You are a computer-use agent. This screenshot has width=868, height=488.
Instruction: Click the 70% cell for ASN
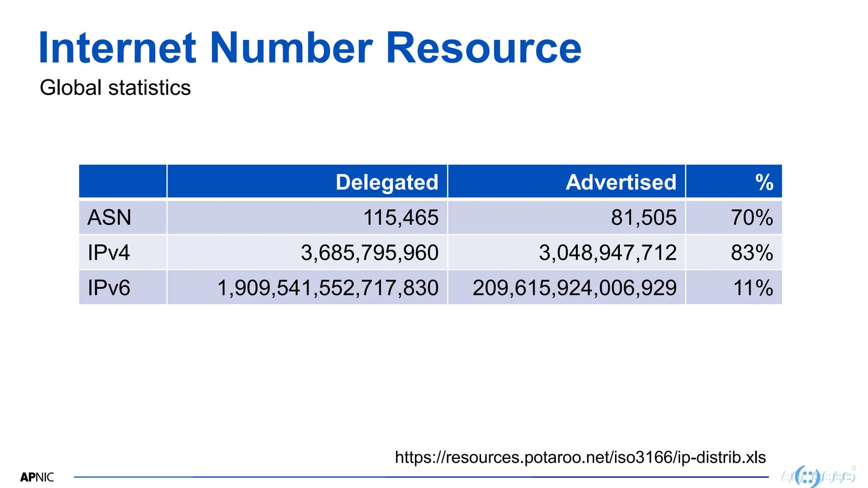tap(751, 217)
